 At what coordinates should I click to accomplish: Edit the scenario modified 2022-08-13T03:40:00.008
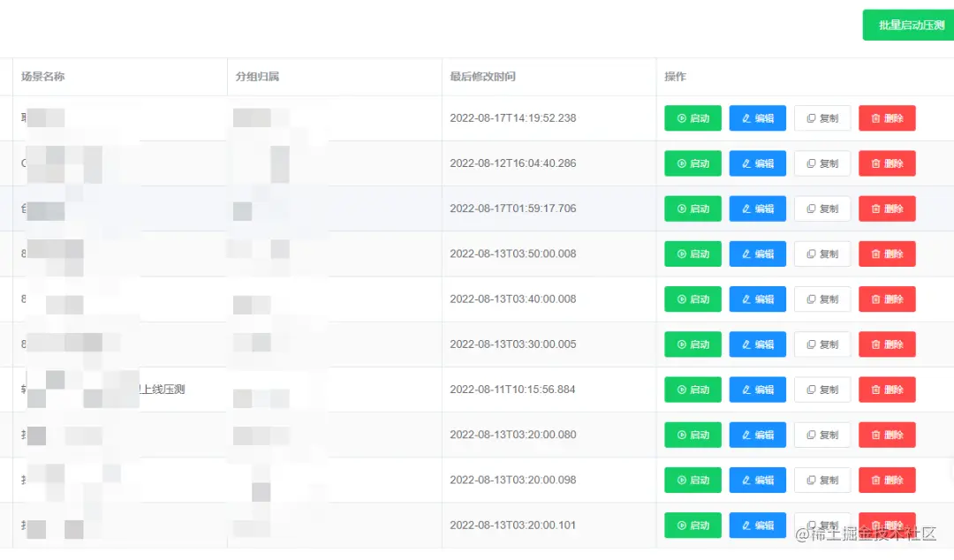point(758,299)
